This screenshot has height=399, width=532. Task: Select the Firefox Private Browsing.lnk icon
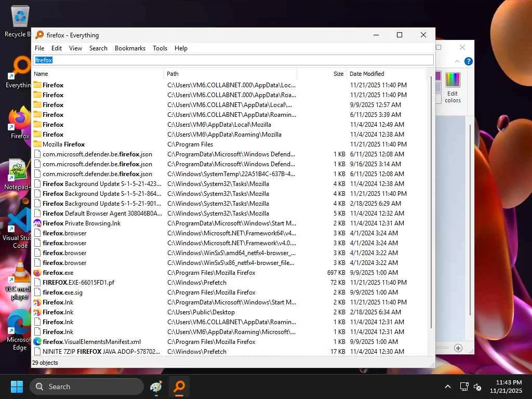pyautogui.click(x=37, y=223)
